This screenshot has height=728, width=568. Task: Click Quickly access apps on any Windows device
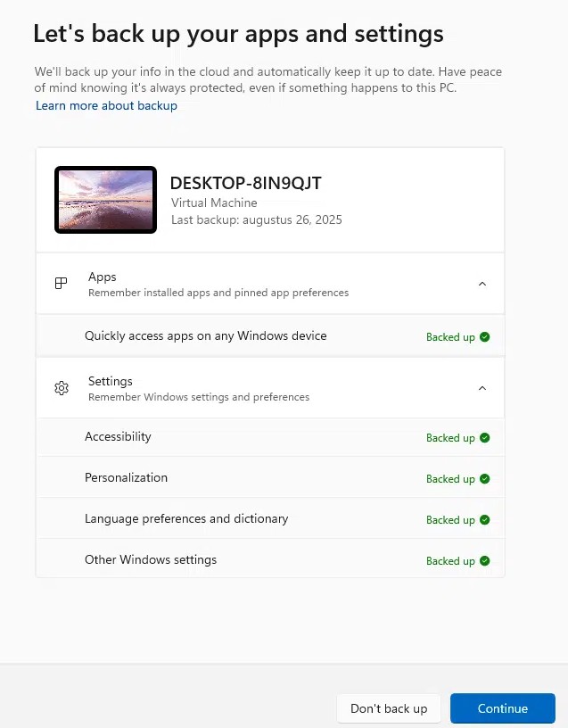coord(205,335)
